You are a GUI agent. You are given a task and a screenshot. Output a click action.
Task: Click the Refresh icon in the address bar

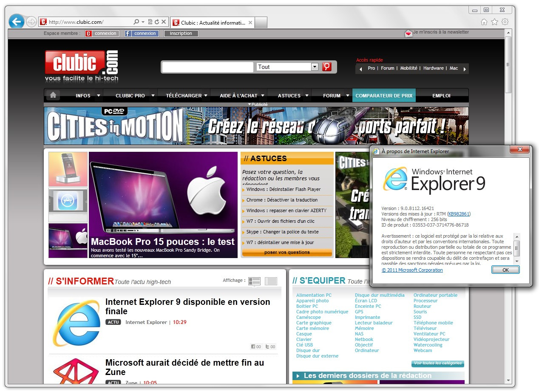pos(156,22)
